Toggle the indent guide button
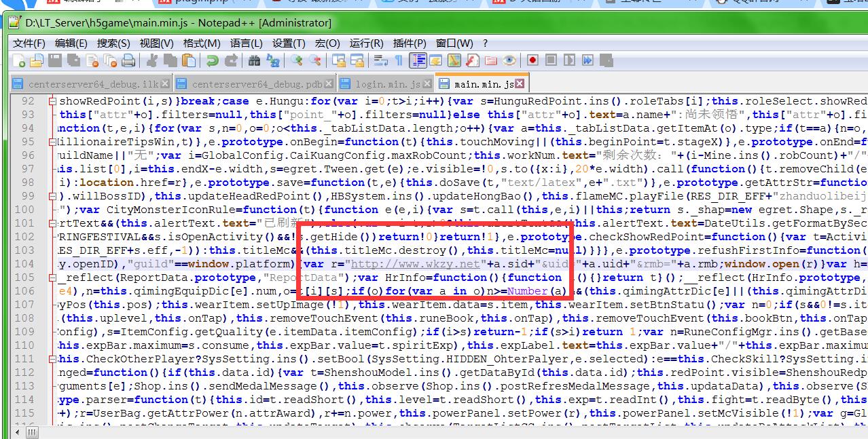 pos(418,61)
